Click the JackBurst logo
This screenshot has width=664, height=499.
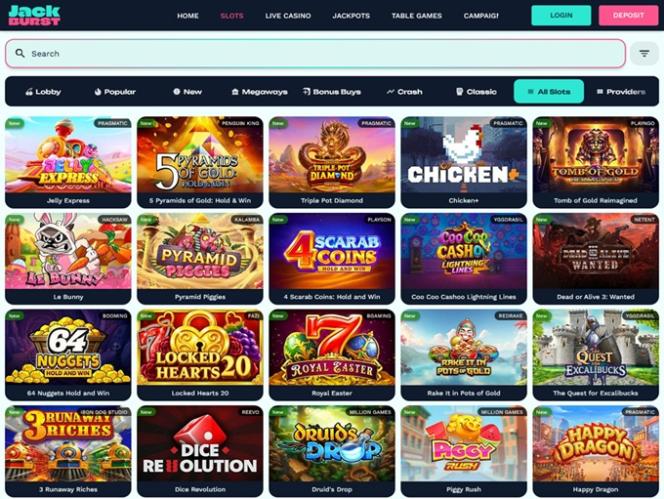click(34, 15)
